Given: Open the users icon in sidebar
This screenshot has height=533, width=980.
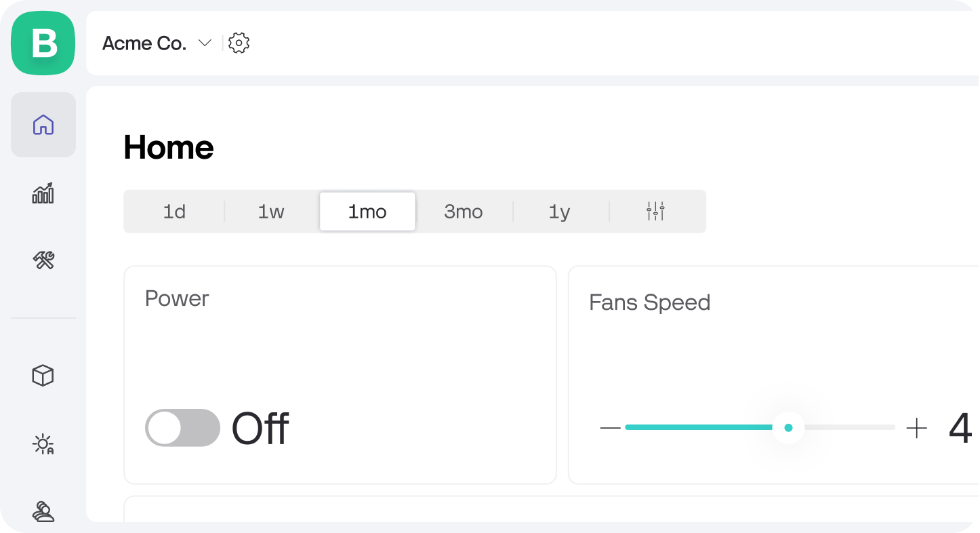Looking at the screenshot, I should (x=43, y=511).
